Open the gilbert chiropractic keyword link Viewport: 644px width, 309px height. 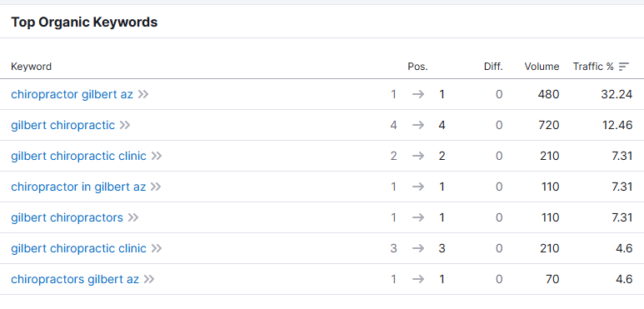tap(62, 125)
